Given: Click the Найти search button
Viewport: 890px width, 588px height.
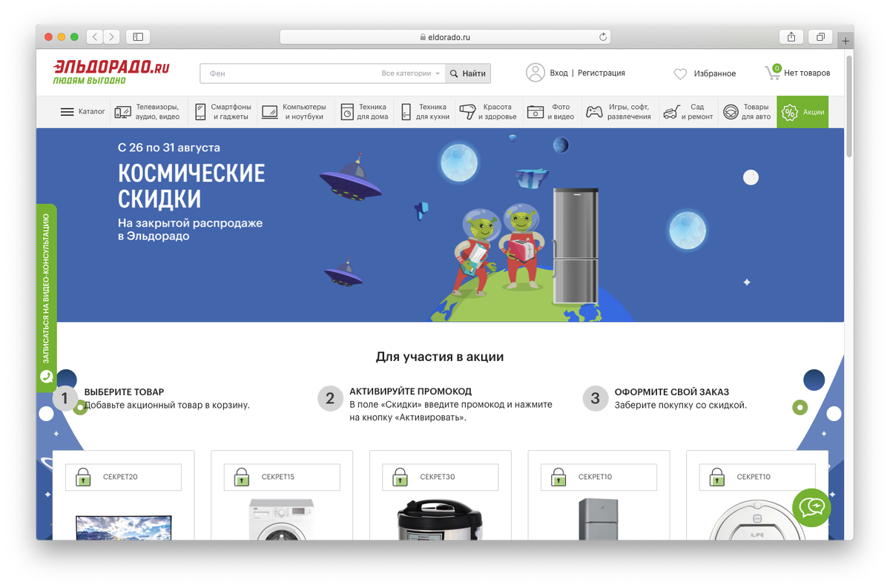Looking at the screenshot, I should pyautogui.click(x=468, y=73).
